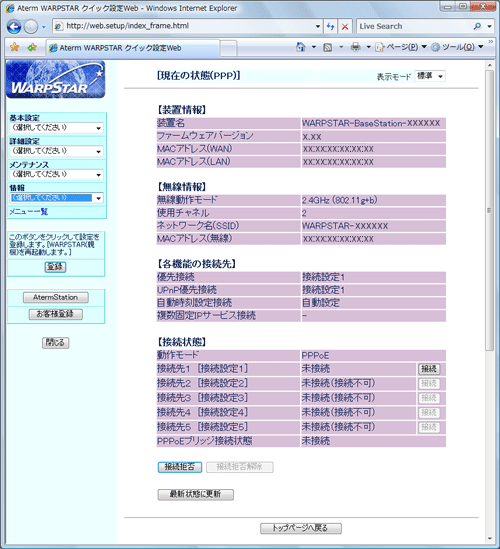Viewport: 500px width, 549px height.
Task: Click the [現在の状態(PPP)] heading
Action: pos(199,76)
